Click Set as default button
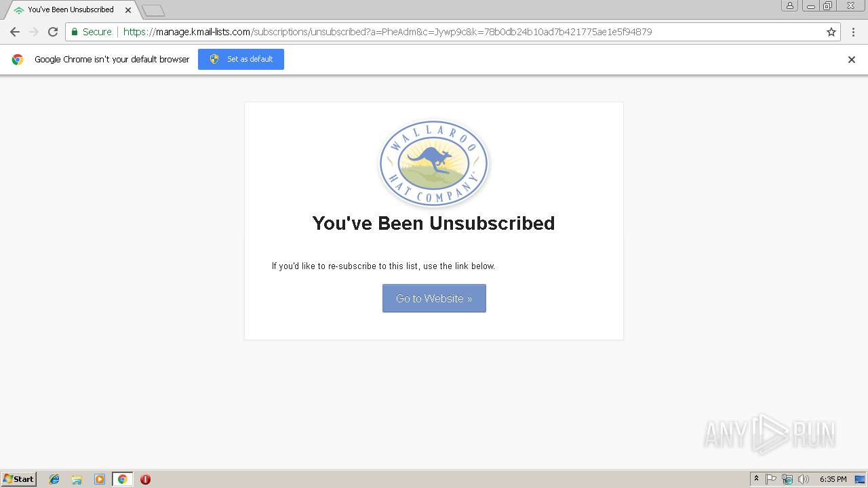 point(241,59)
